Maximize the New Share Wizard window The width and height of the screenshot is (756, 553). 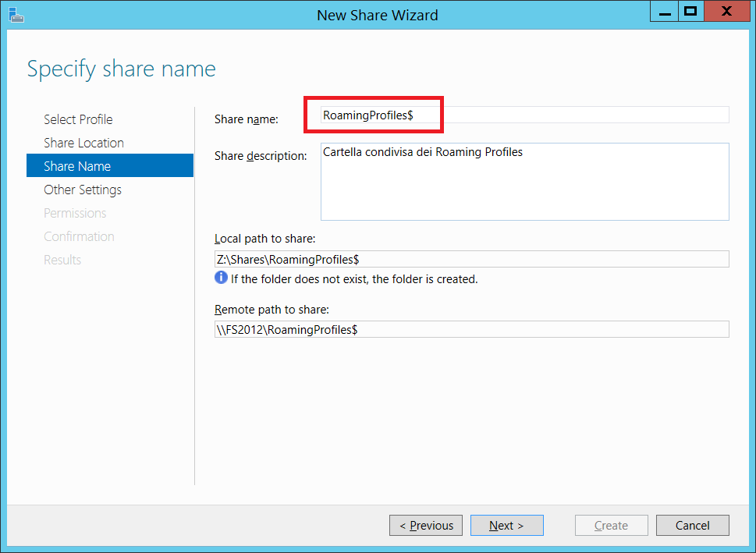pos(691,12)
